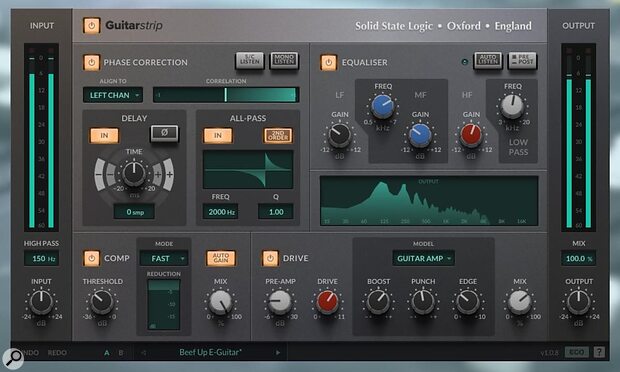Toggle the ECO mode button

pos(577,352)
